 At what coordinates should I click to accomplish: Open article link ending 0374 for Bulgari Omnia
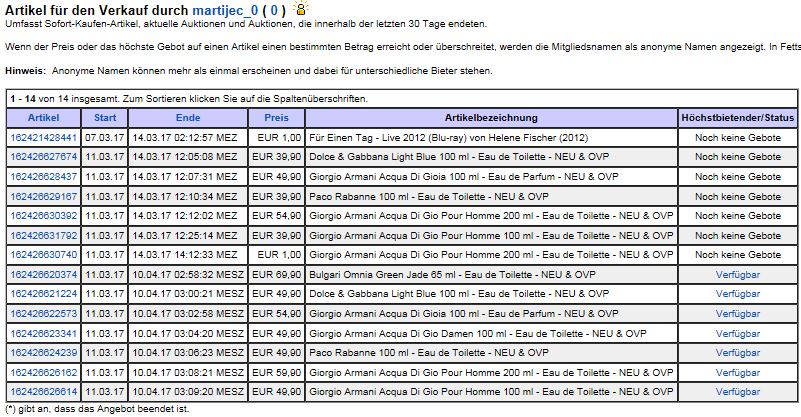pyautogui.click(x=43, y=274)
